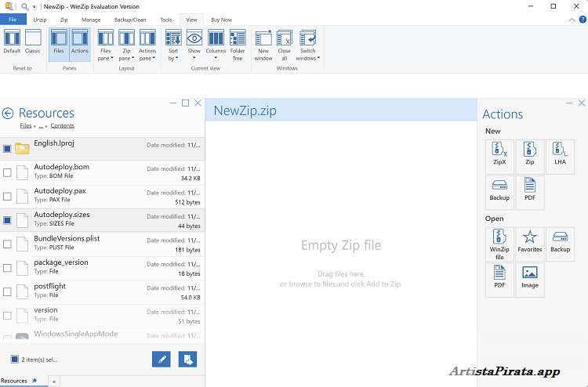Open Favorites in Actions pane
This screenshot has height=387, width=588.
click(x=529, y=244)
